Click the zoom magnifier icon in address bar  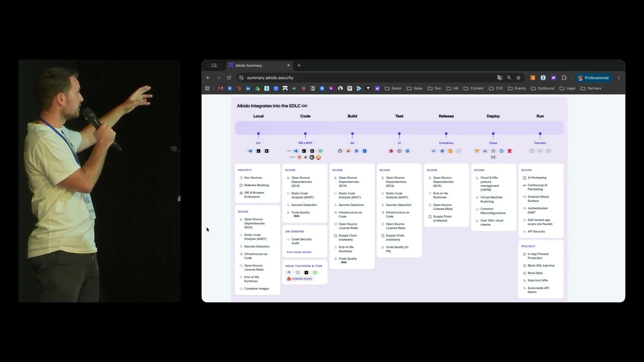coord(509,78)
